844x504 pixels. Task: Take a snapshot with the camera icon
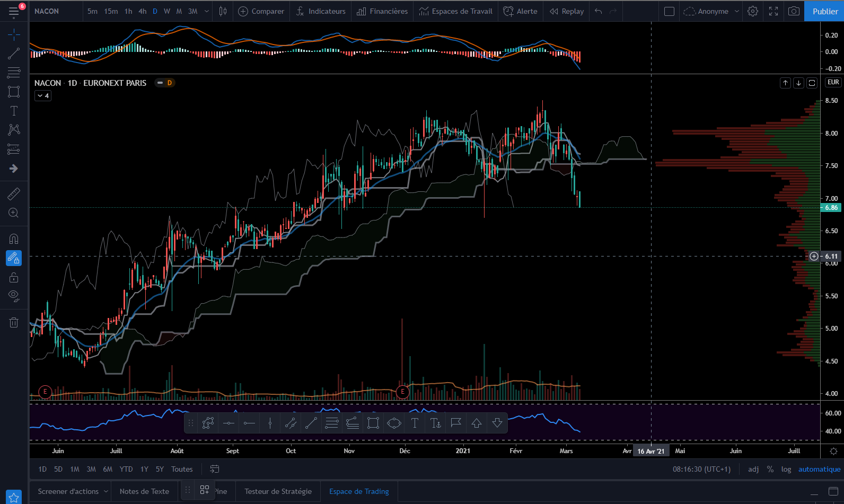tap(794, 11)
